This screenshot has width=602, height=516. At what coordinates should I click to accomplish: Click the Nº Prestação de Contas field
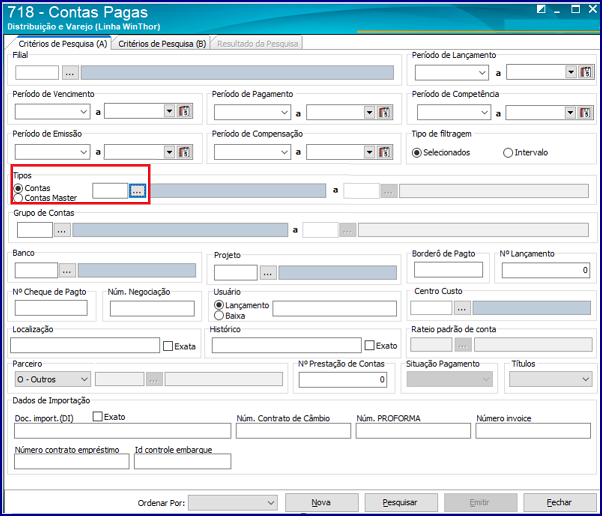343,380
